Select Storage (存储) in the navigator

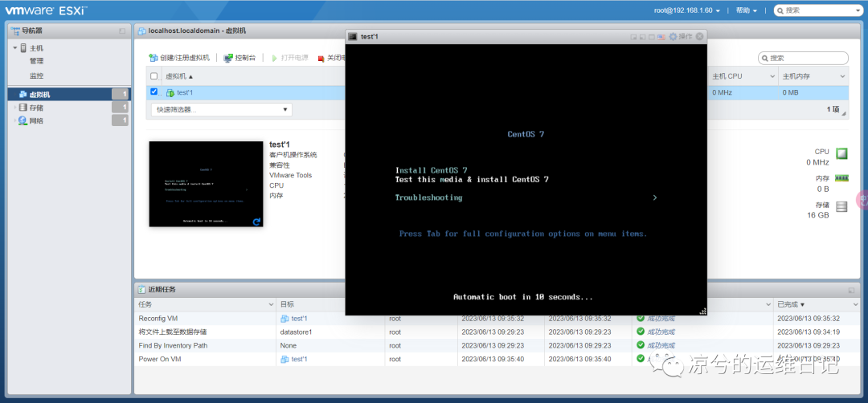[x=36, y=108]
